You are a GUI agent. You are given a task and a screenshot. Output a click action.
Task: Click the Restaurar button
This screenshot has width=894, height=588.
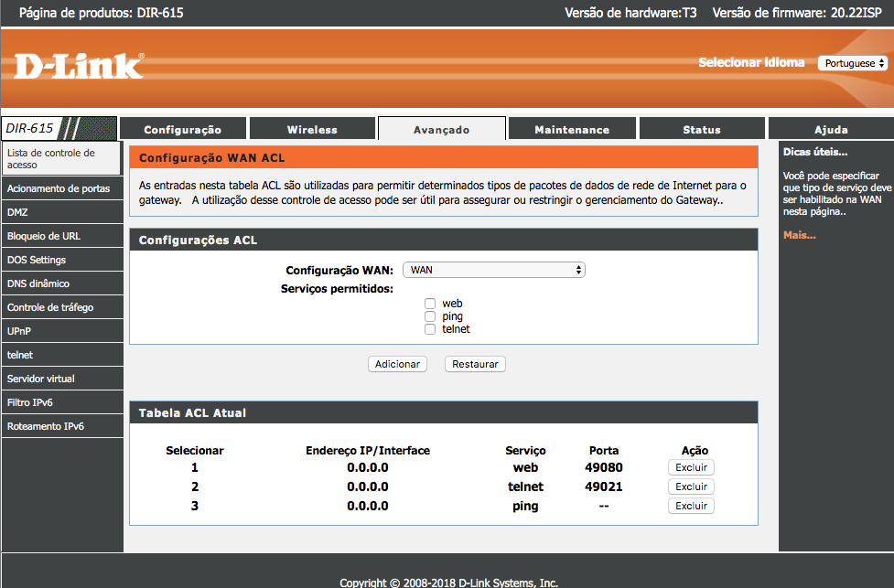pyautogui.click(x=475, y=364)
